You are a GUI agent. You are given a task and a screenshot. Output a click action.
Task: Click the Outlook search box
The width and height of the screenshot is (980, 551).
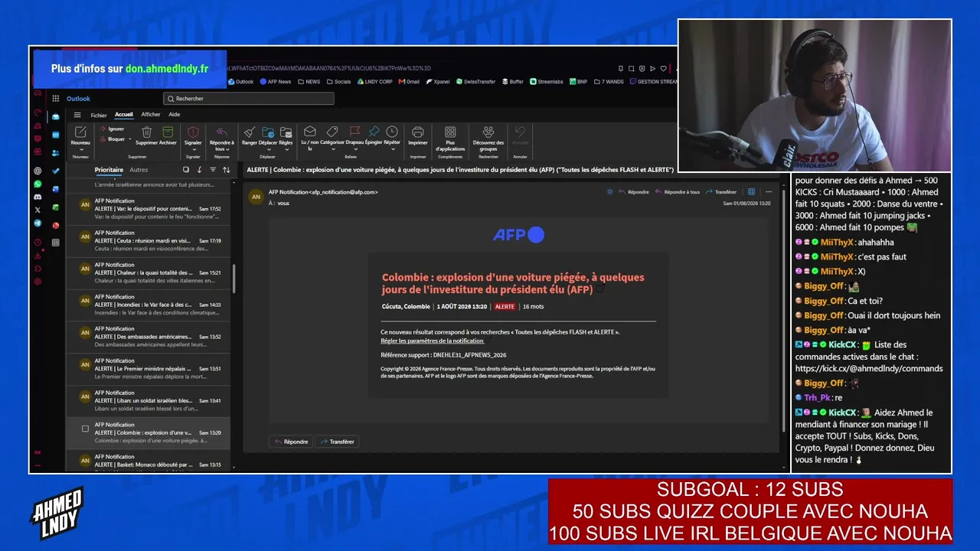(x=249, y=99)
